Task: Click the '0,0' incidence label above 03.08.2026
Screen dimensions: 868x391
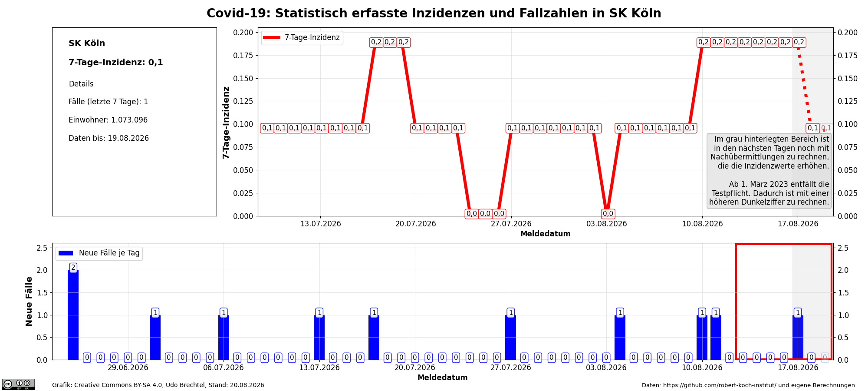Action: coord(608,214)
